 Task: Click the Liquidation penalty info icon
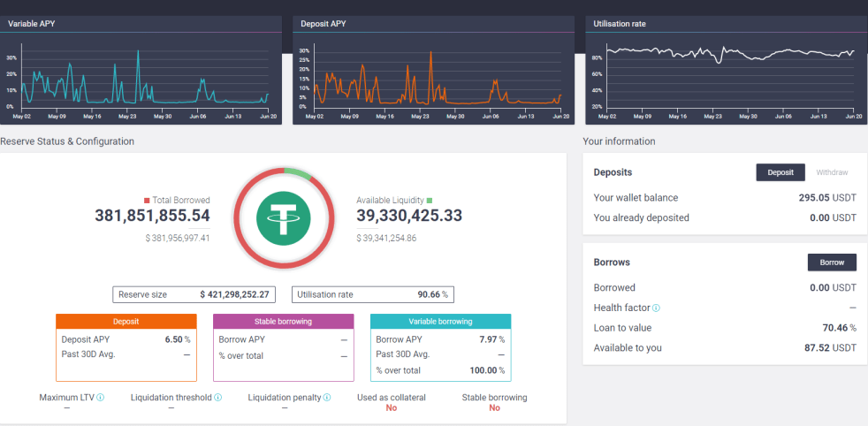327,398
